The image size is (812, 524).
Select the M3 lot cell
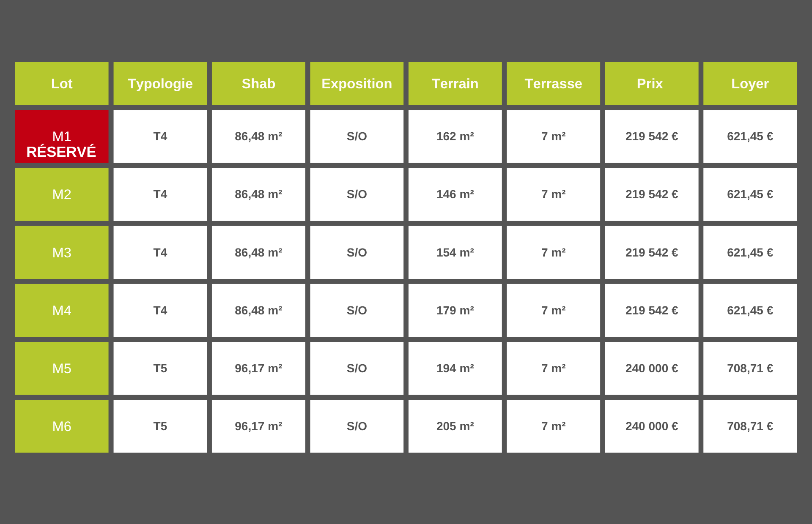pos(62,252)
